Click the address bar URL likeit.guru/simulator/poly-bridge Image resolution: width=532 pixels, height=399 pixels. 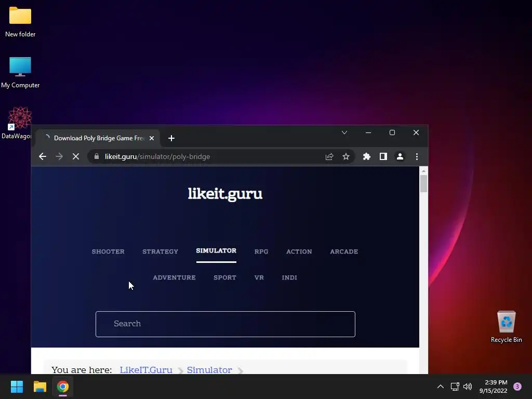(157, 156)
